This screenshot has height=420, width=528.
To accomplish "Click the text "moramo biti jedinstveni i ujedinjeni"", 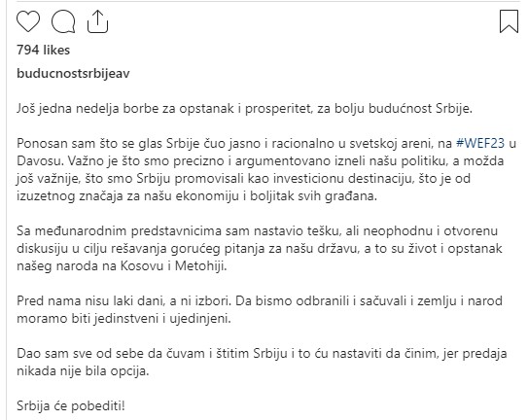I will [x=123, y=318].
